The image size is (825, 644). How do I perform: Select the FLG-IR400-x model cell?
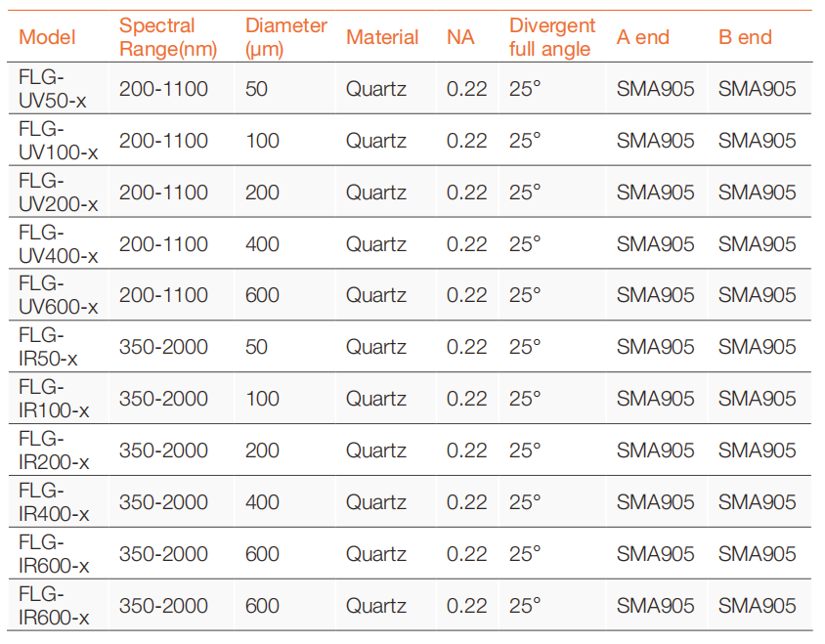pyautogui.click(x=54, y=502)
